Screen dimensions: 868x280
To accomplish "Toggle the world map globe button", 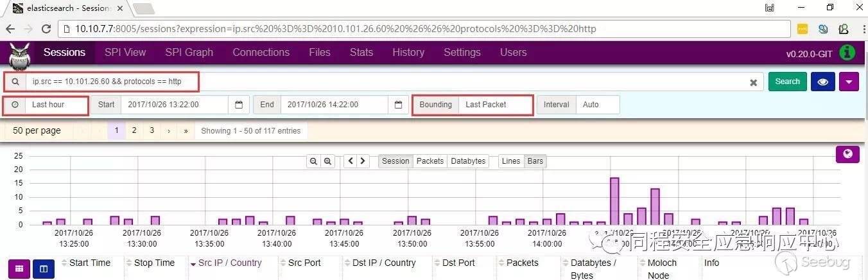I will (847, 154).
